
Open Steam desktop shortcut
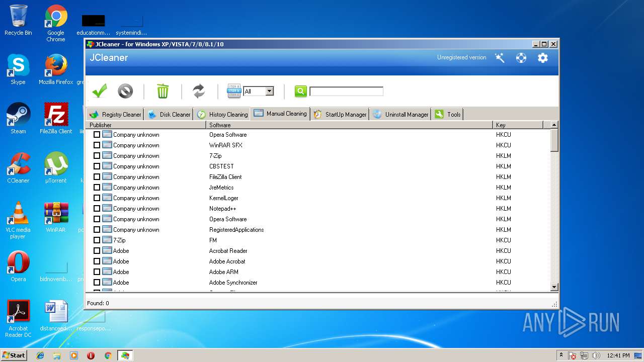[x=18, y=119]
